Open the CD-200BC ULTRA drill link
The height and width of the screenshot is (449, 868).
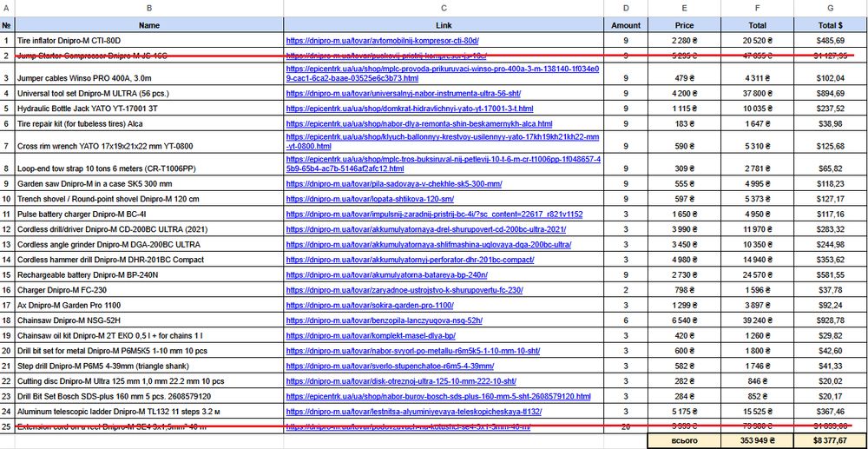coord(425,229)
